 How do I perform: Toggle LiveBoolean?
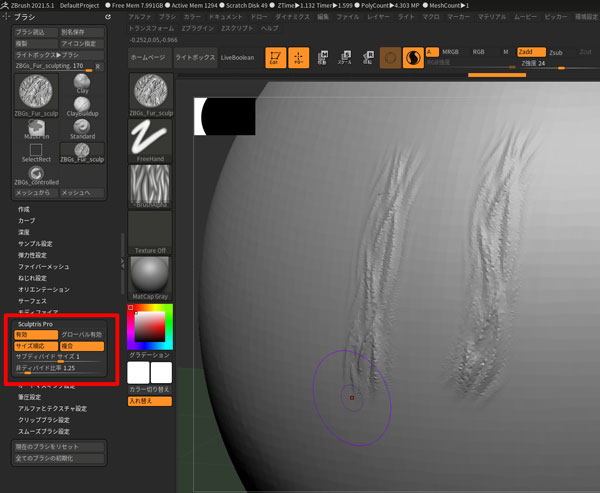pos(237,58)
